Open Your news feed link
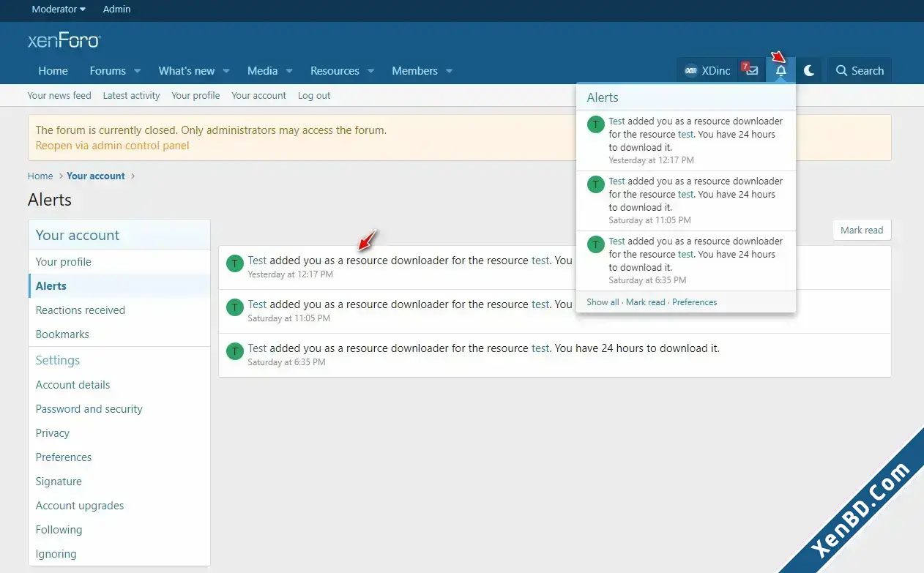Image resolution: width=924 pixels, height=573 pixels. [x=59, y=95]
